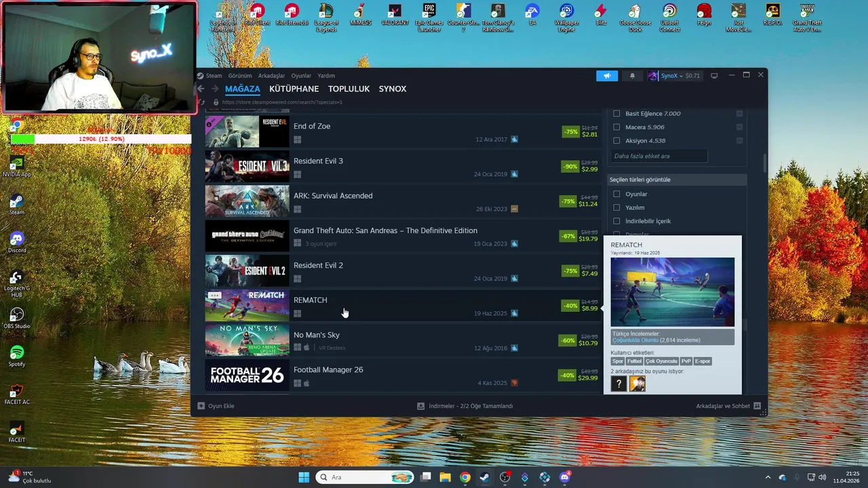
Task: Open the Valorant desktop shortcut
Action: coord(395,16)
